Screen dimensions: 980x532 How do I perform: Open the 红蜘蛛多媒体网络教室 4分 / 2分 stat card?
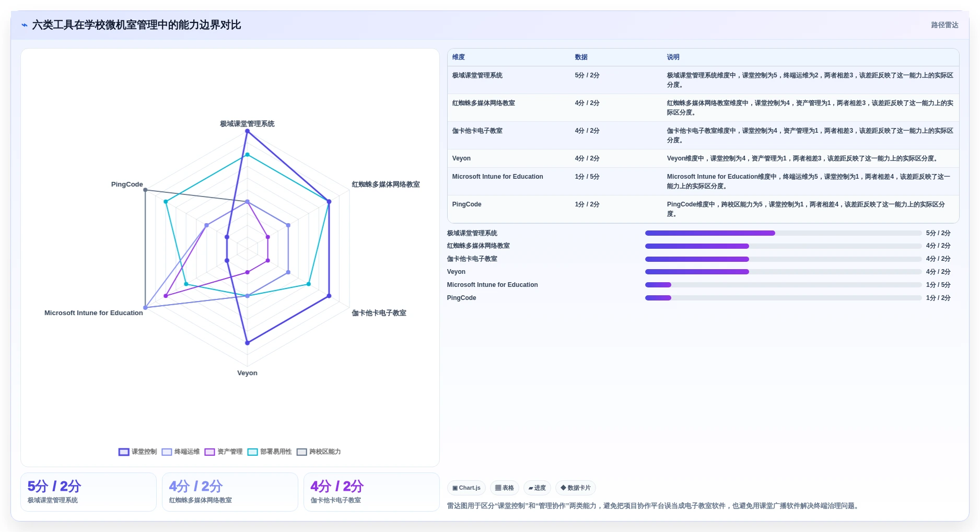pos(230,492)
